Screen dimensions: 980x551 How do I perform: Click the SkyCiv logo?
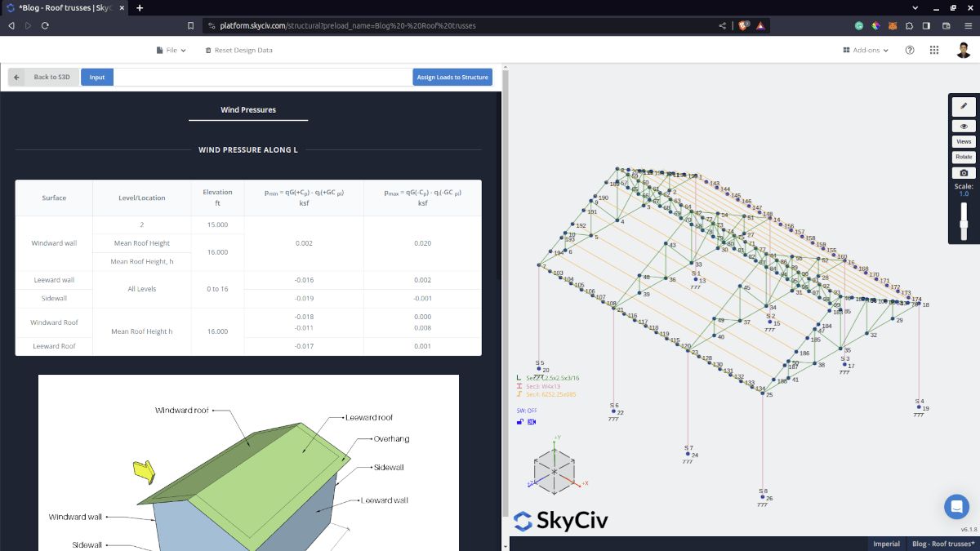[561, 520]
